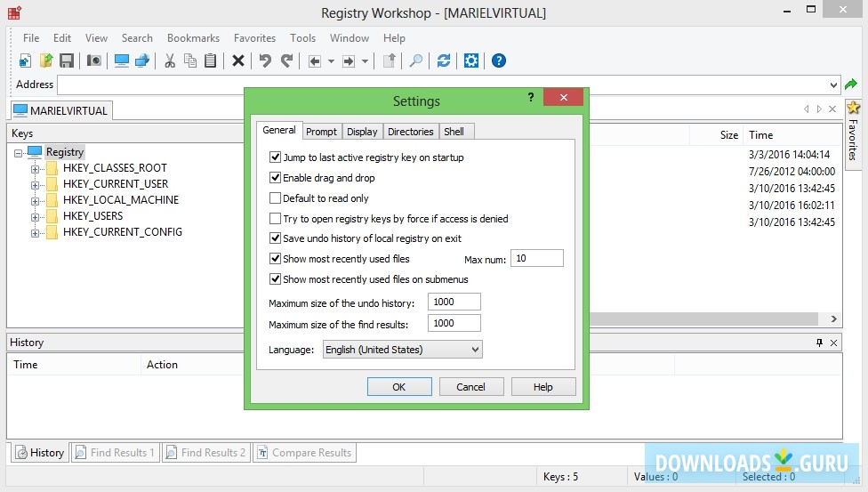868x492 pixels.
Task: Open local registry monitor icon
Action: pos(121,60)
